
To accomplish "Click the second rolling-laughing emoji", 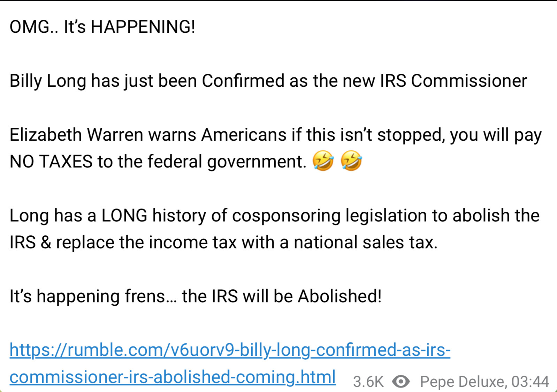I will [x=351, y=161].
